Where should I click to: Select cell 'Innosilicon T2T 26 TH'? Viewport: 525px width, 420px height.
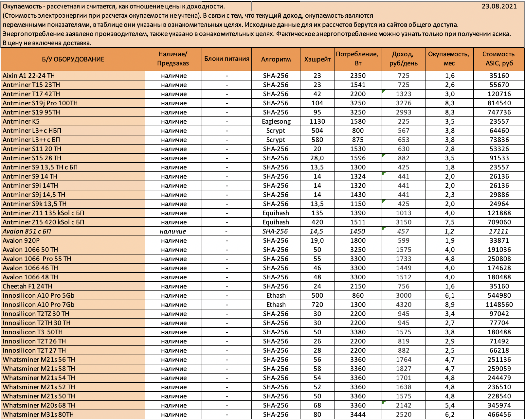(73, 341)
